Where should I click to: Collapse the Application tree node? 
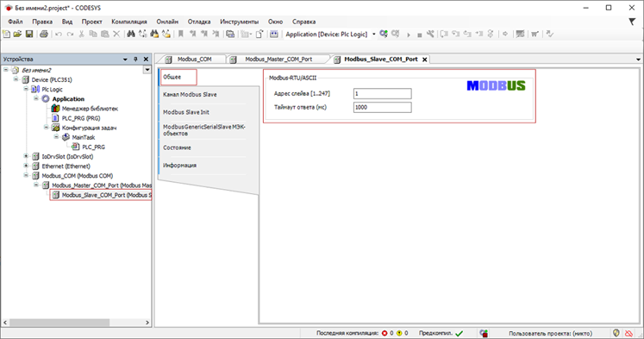click(36, 98)
